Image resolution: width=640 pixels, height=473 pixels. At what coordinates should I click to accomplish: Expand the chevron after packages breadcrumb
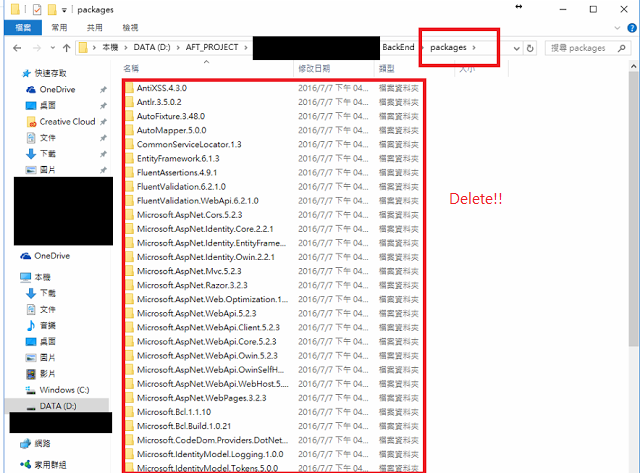[474, 47]
